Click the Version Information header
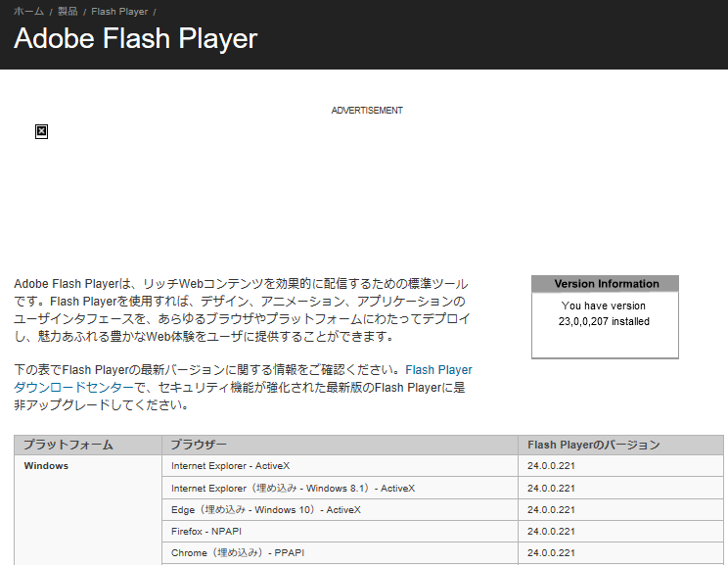This screenshot has width=728, height=565. (605, 284)
